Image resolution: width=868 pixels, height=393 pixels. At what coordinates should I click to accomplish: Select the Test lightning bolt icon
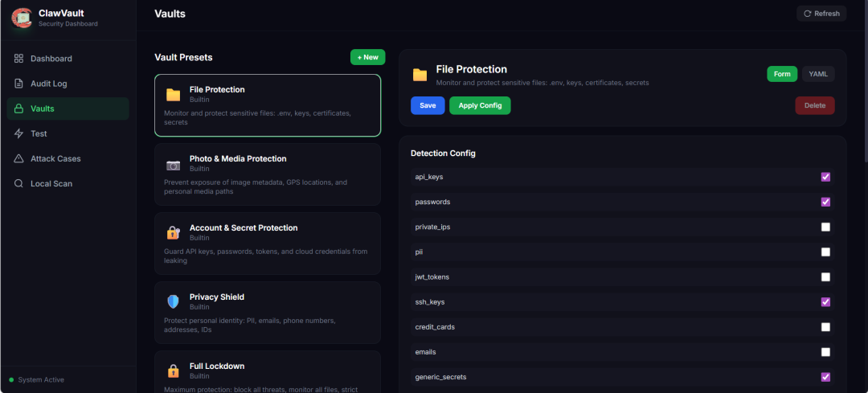click(18, 133)
